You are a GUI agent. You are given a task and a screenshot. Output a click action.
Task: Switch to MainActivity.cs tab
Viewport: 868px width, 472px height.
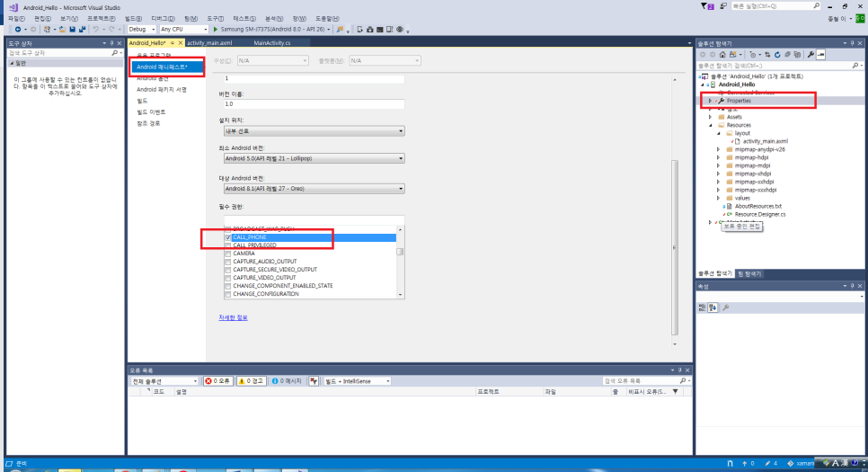tap(271, 42)
